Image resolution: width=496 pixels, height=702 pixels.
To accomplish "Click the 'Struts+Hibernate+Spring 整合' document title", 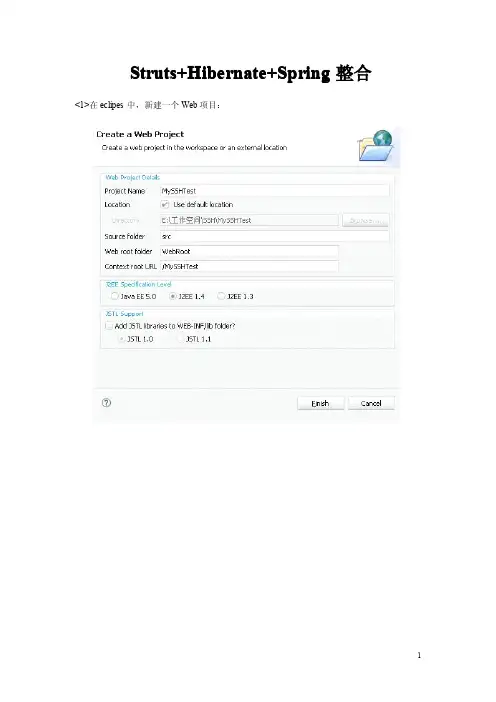I will click(x=251, y=73).
